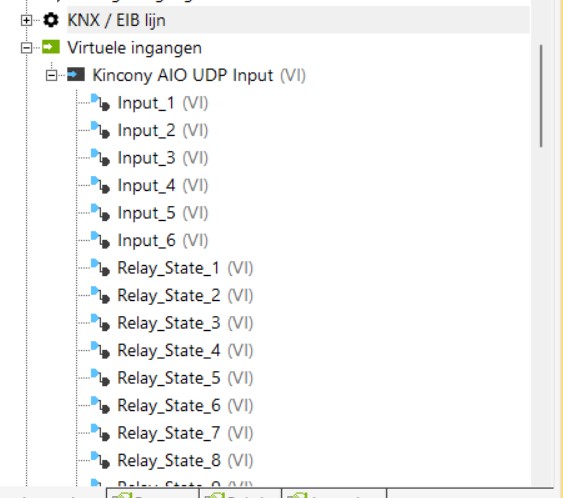Click the Kincony AIO UDP Input icon
The width and height of the screenshot is (563, 498).
click(x=76, y=75)
